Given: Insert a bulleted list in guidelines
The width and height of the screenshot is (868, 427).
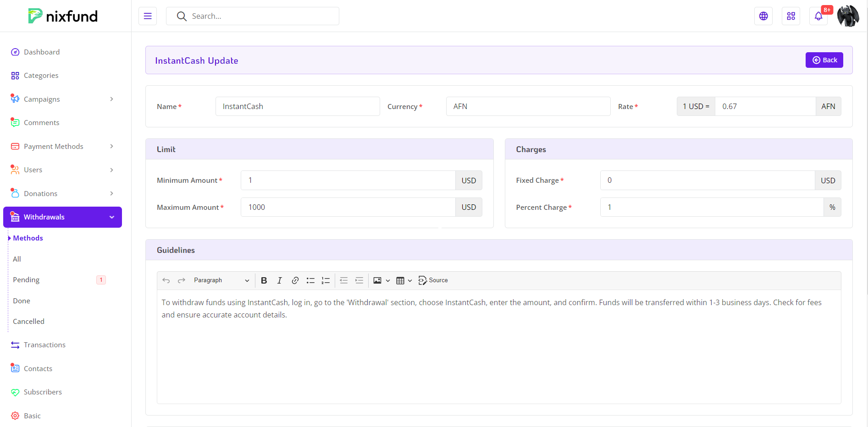Looking at the screenshot, I should coord(310,280).
